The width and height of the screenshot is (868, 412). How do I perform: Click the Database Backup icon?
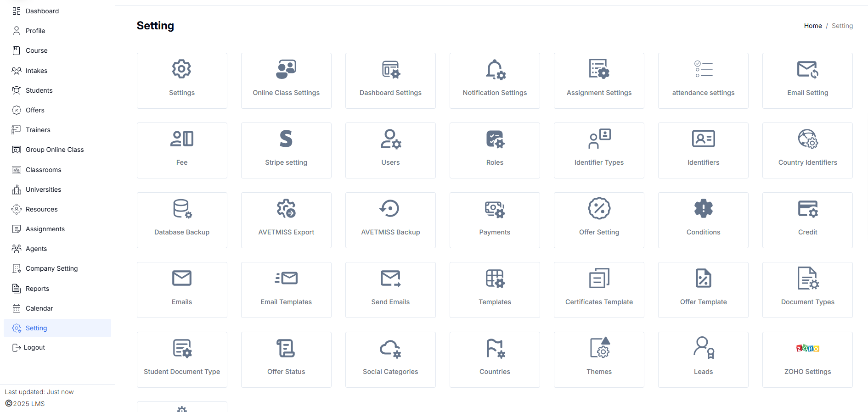point(182,209)
